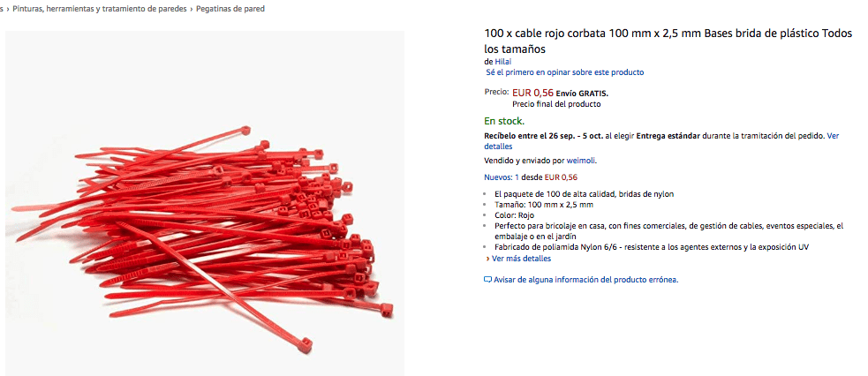
Task: Click Sé el primero en opinar link
Action: (x=564, y=71)
